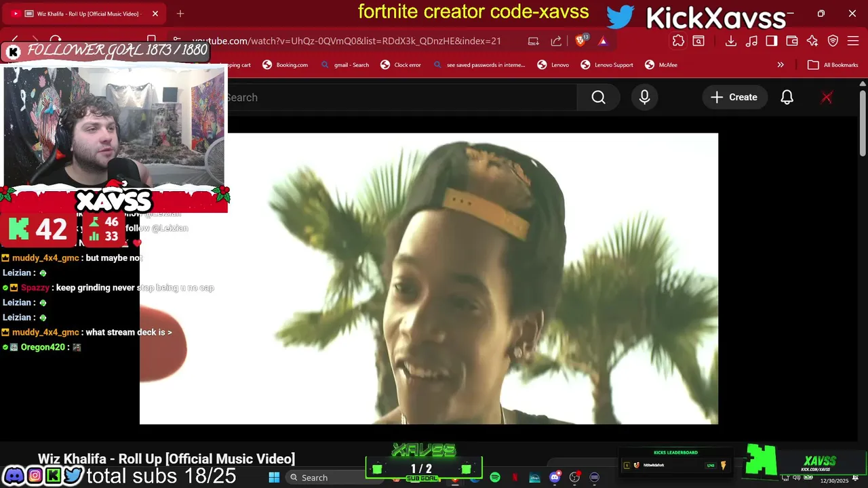The image size is (868, 488).
Task: Open YouTube notifications bell
Action: [787, 98]
